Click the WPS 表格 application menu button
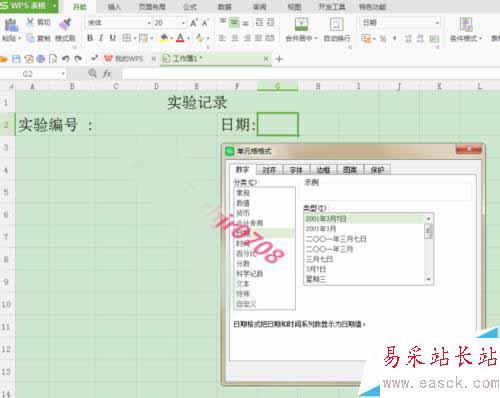The width and height of the screenshot is (500, 398). pos(29,6)
